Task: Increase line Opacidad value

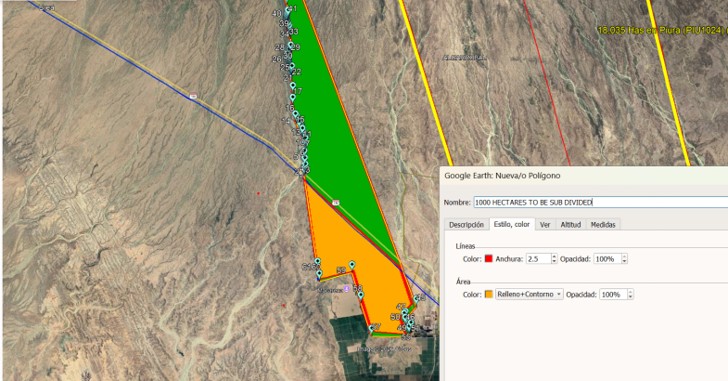Action: click(x=624, y=256)
